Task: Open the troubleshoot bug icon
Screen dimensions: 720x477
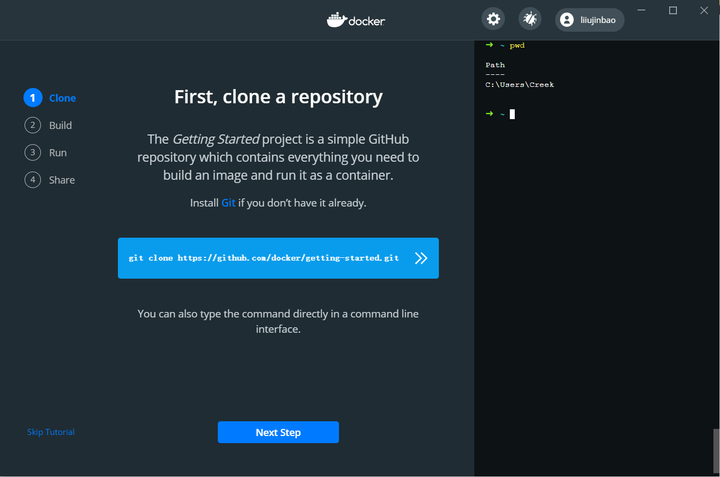Action: point(530,19)
